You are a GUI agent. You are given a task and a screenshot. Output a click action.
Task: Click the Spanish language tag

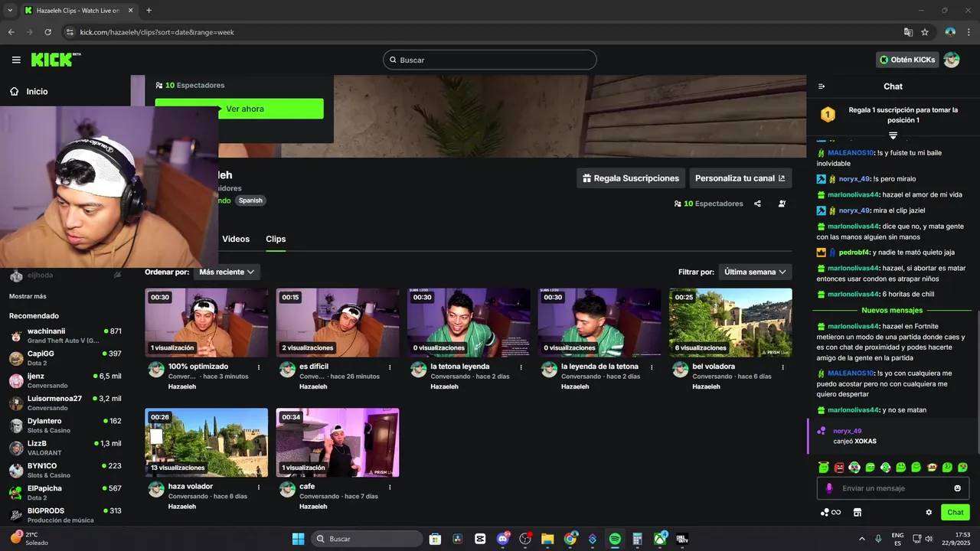[x=250, y=201]
